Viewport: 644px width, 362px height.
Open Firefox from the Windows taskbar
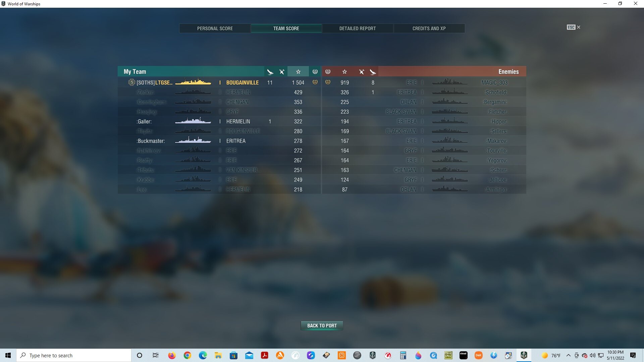[x=172, y=355]
